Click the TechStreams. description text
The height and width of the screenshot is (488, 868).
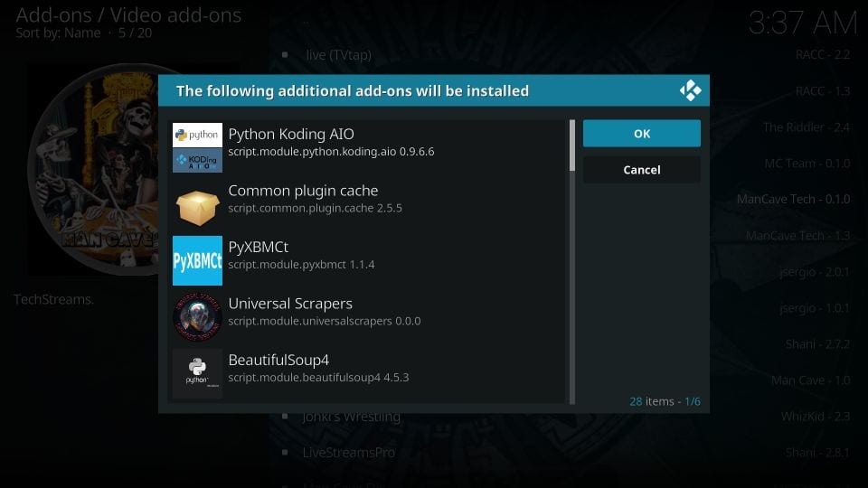pyautogui.click(x=53, y=299)
